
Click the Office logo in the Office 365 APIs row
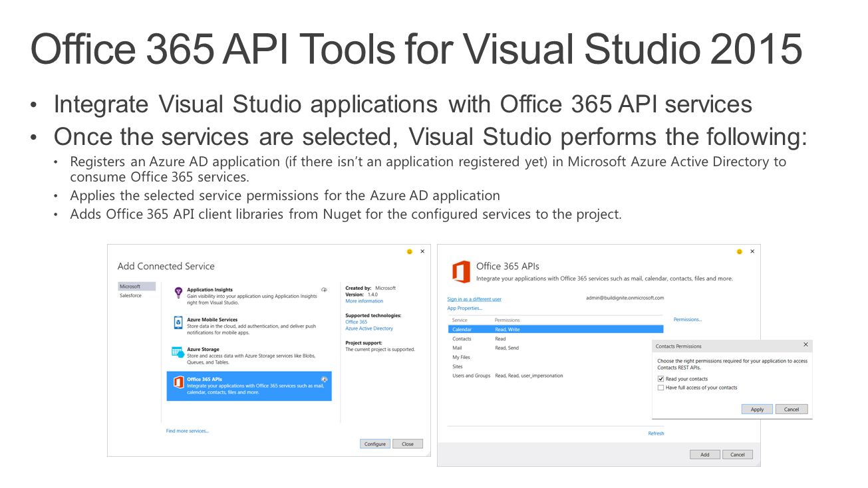(178, 382)
